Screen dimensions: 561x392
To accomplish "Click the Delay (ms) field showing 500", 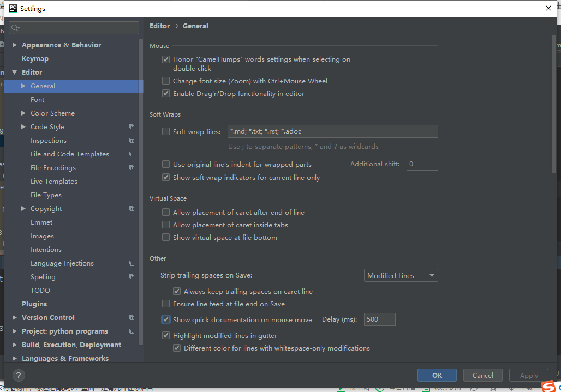I will [380, 319].
